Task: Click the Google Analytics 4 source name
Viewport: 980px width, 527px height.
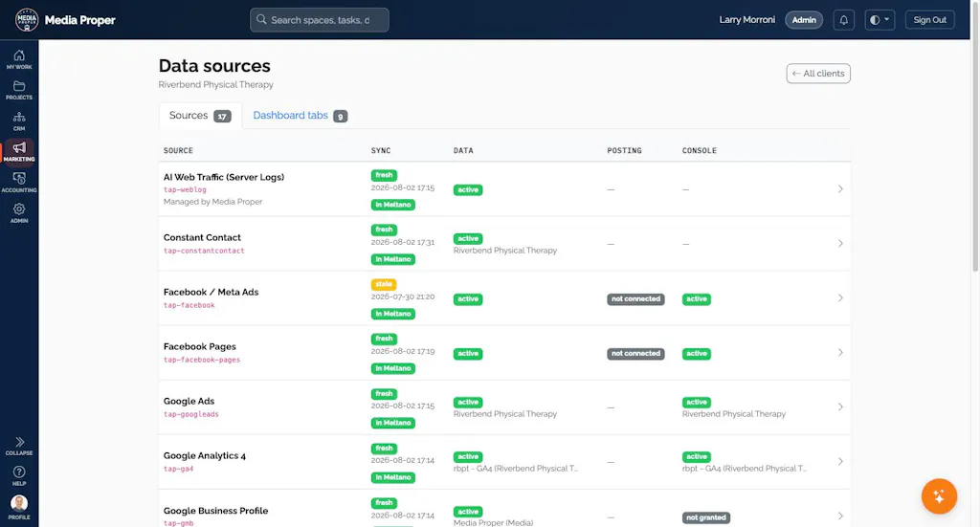Action: [x=205, y=456]
